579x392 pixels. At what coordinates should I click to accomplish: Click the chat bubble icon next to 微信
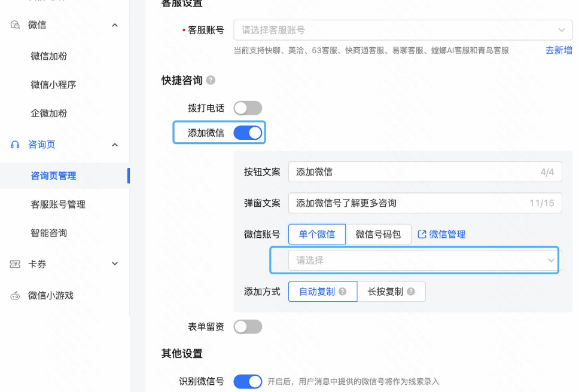coord(14,24)
